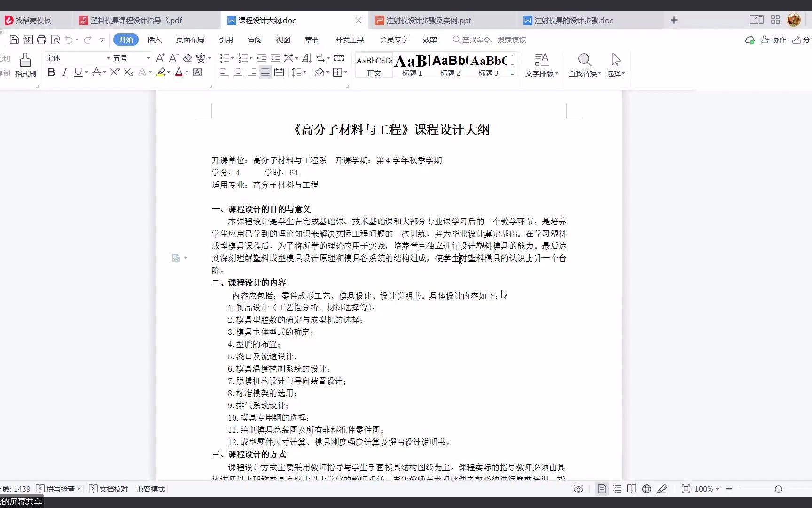Open the 审阅 (Review) ribbon tab

255,40
